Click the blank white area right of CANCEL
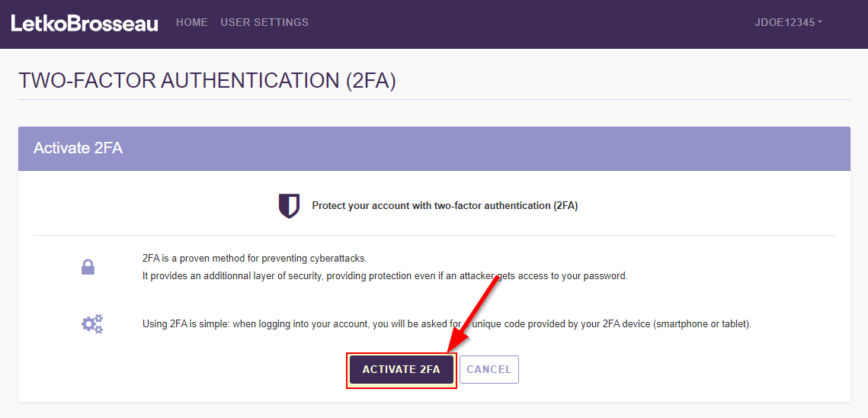Viewport: 868px width, 418px height. tap(671, 370)
